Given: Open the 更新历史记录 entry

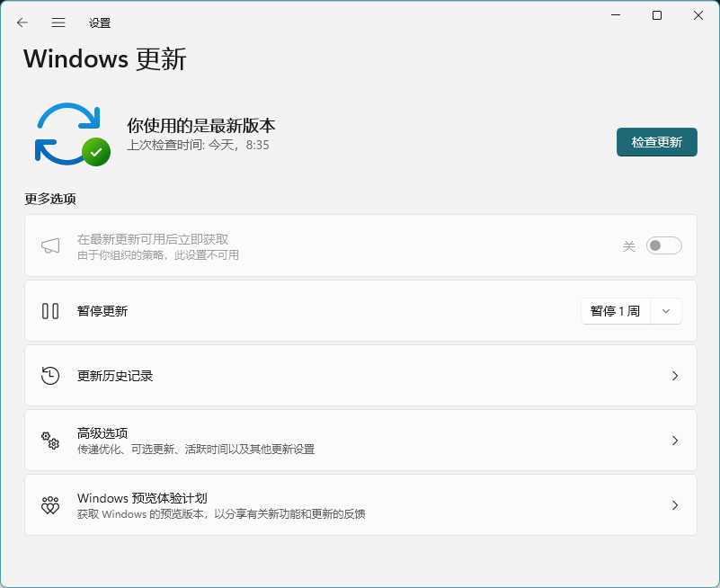Looking at the screenshot, I should [115, 376].
